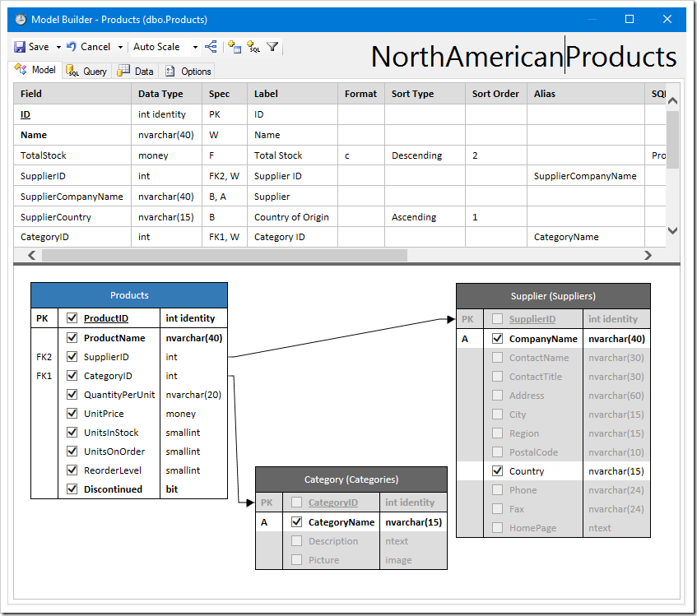
Task: Open the Save dropdown arrow
Action: click(x=58, y=47)
